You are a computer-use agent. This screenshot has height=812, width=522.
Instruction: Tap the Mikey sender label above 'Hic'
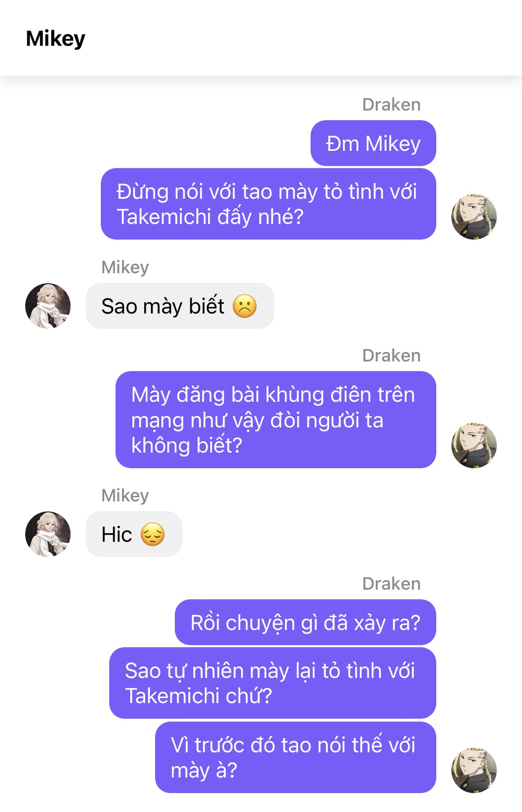click(x=125, y=495)
